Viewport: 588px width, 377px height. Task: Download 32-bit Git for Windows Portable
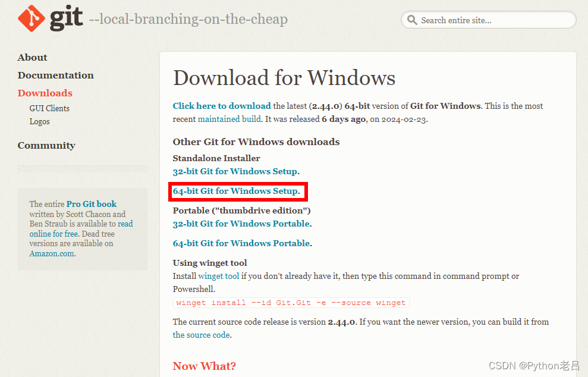(241, 224)
